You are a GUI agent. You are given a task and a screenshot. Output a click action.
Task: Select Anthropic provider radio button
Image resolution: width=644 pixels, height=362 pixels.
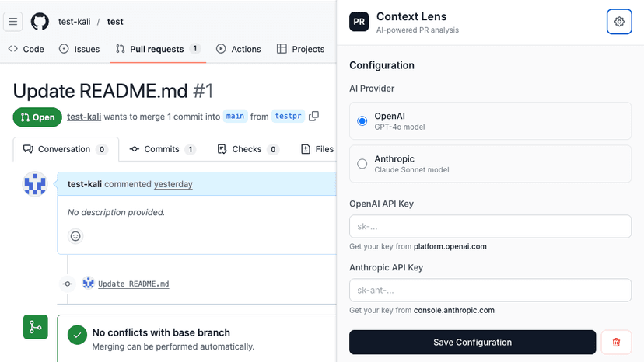(x=362, y=164)
